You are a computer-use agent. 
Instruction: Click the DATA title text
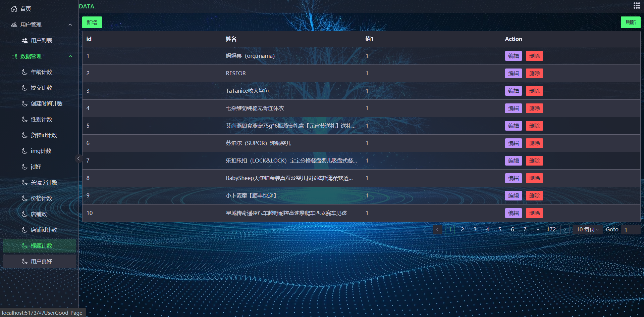pos(87,6)
